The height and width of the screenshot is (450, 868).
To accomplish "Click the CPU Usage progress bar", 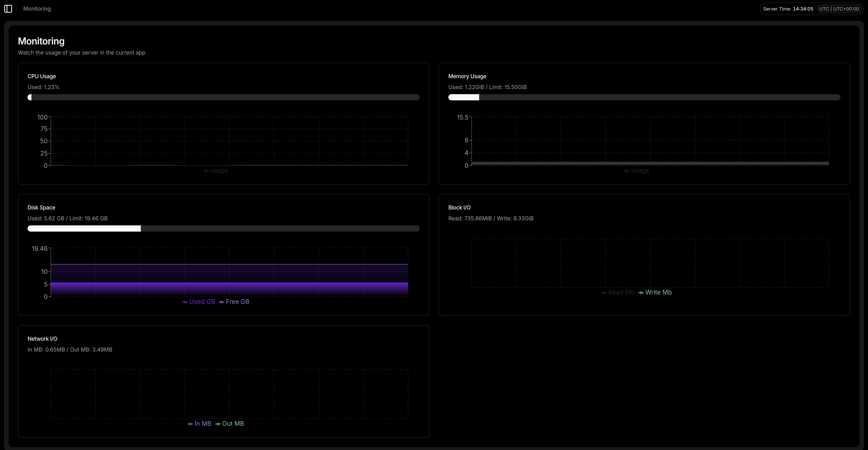I will coord(223,97).
